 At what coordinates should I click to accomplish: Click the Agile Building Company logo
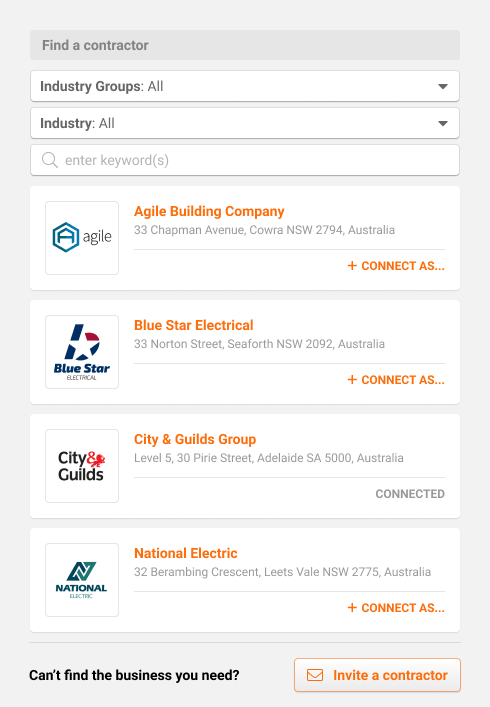point(82,238)
